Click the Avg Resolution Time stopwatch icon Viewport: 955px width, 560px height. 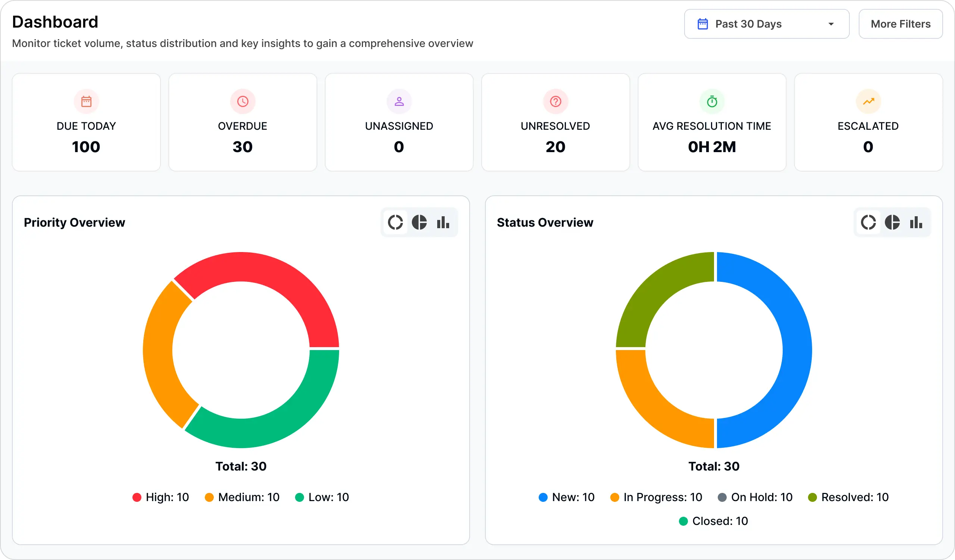click(712, 101)
